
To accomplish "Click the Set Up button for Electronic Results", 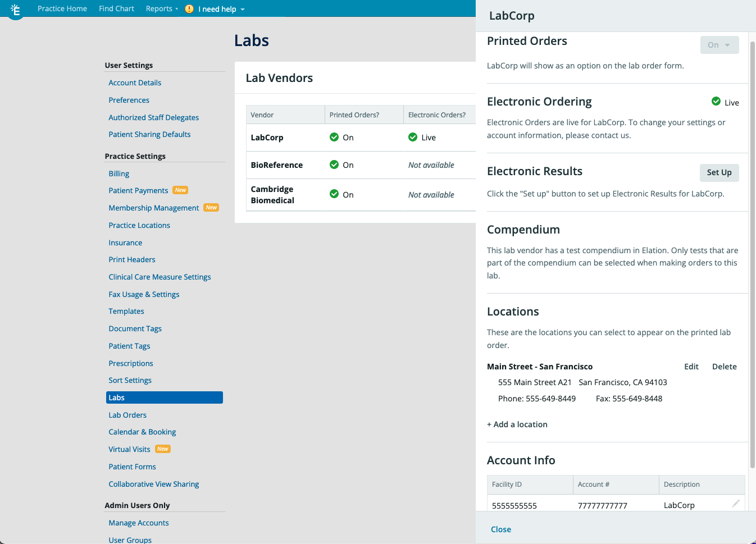I will pyautogui.click(x=719, y=173).
